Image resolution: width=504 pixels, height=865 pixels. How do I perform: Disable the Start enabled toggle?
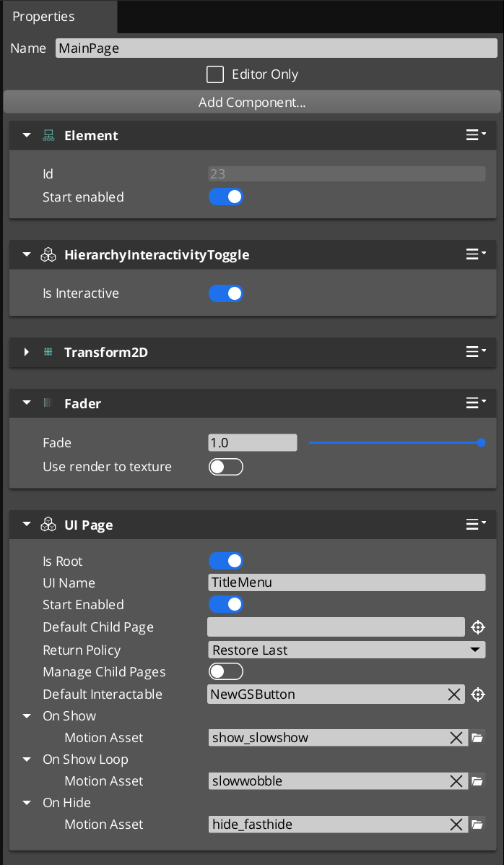tap(226, 197)
